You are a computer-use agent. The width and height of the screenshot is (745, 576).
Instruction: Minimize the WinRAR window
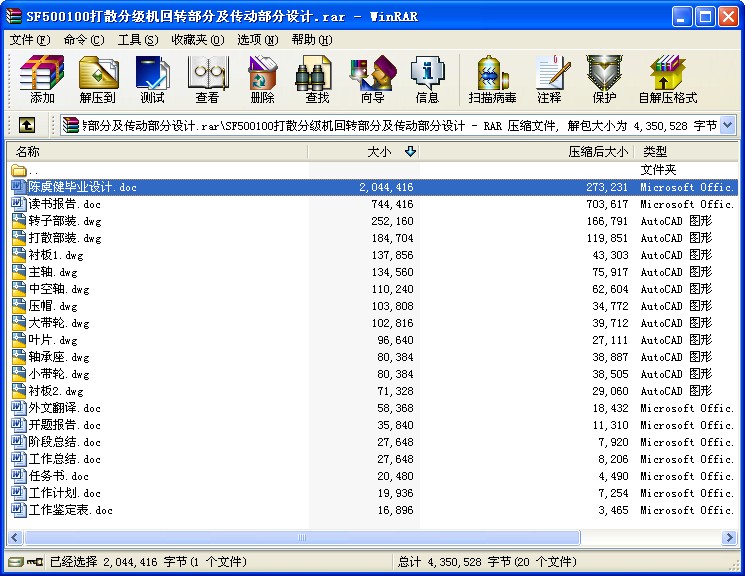[x=682, y=17]
